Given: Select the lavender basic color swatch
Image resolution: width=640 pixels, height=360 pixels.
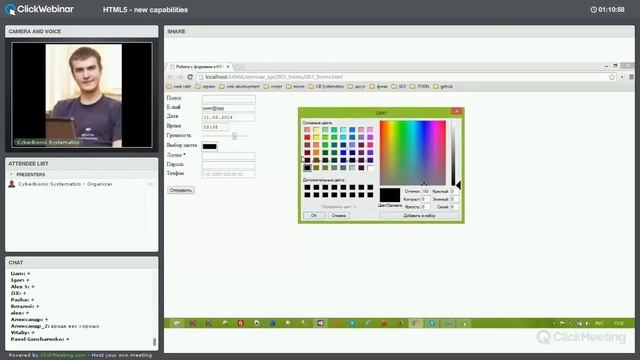Looking at the screenshot, I should pyautogui.click(x=352, y=145).
